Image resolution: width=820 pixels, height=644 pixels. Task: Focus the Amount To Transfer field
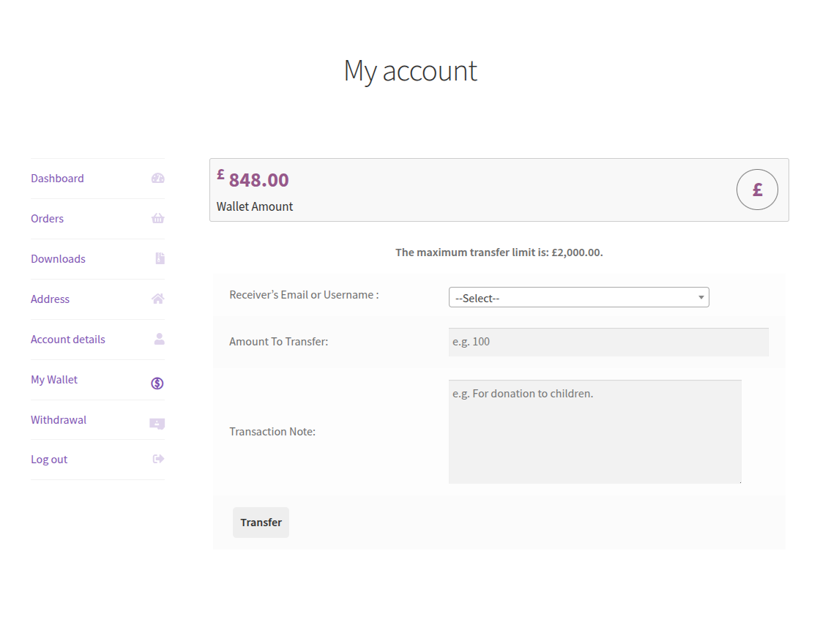pyautogui.click(x=608, y=342)
